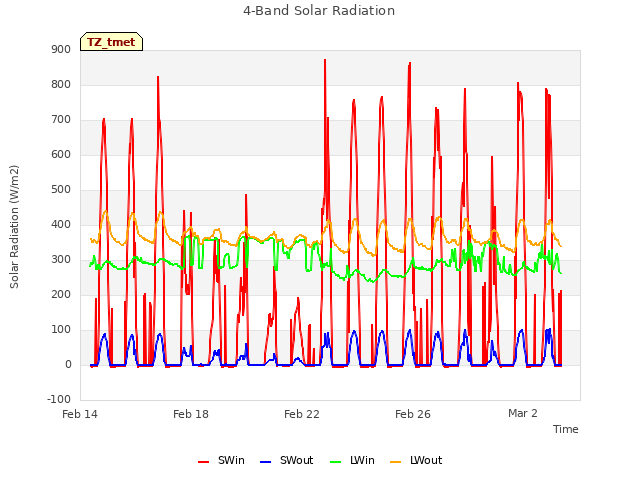This screenshot has height=480, width=640.
Task: Click the Feb 26 x-axis tick label
Action: point(413,414)
